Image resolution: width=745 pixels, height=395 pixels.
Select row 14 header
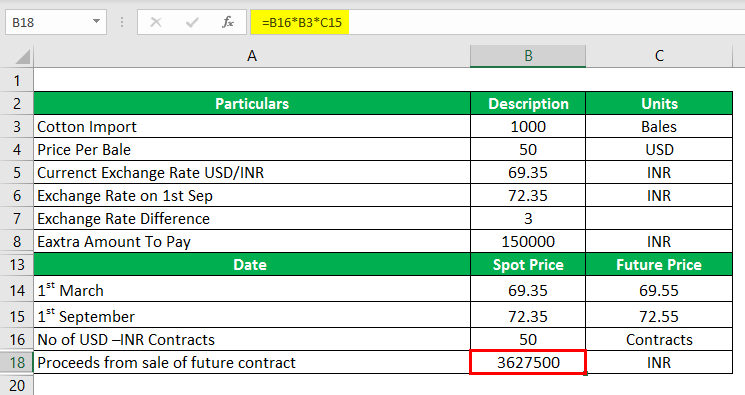point(17,289)
